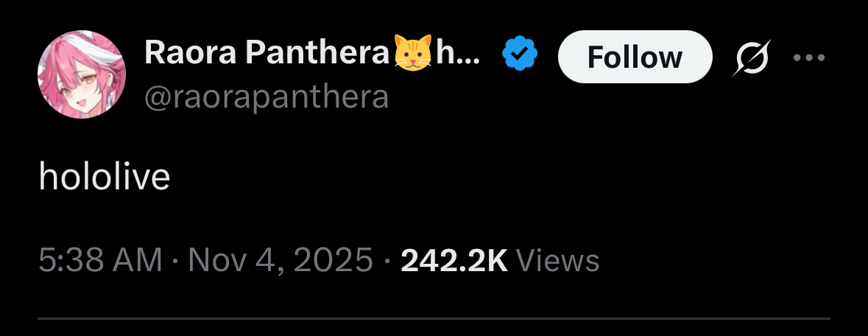Click the Views label beside the count
Image resolution: width=868 pixels, height=336 pixels.
coord(557,260)
